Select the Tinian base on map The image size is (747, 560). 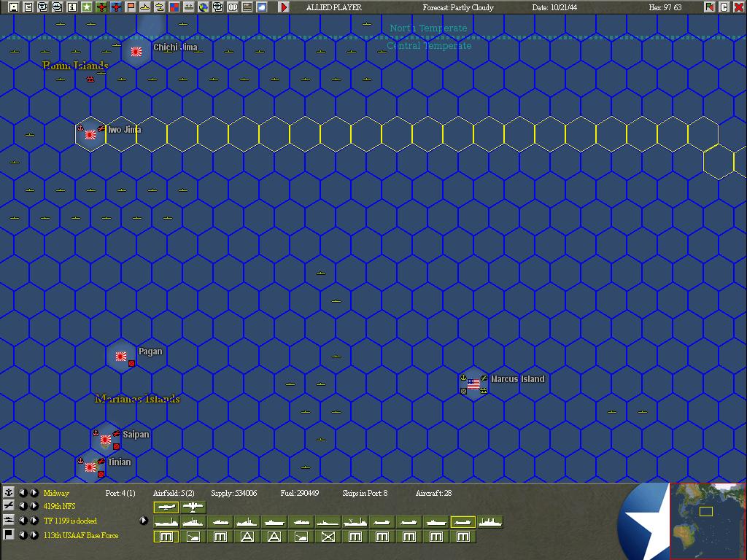pos(90,467)
